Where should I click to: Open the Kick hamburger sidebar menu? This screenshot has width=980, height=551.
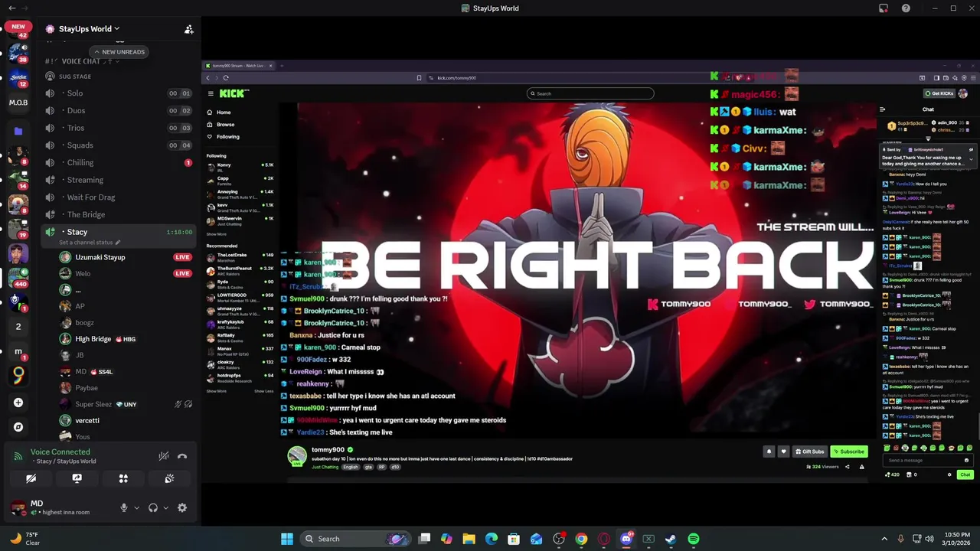coord(211,93)
